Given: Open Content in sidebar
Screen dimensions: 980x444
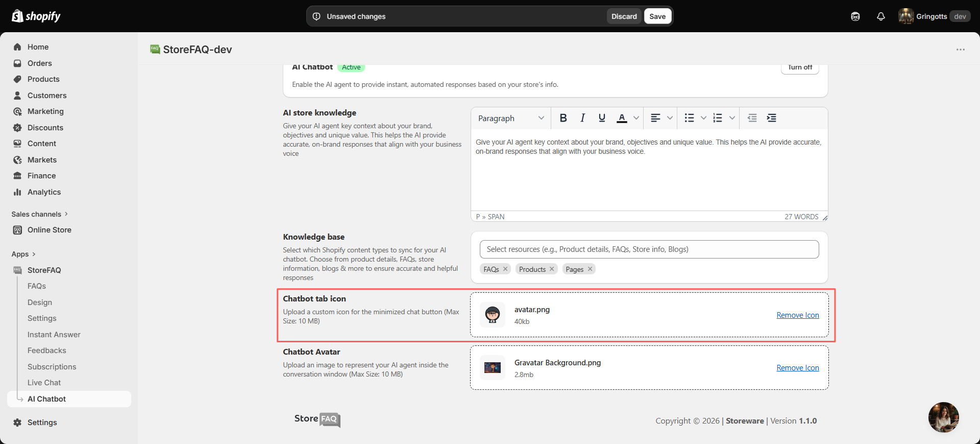Looking at the screenshot, I should pos(69,144).
